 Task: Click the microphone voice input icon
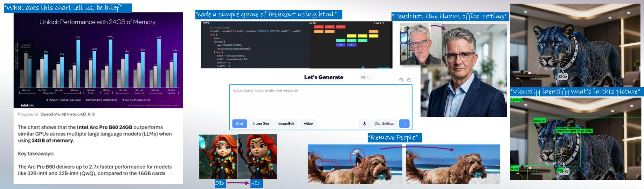pyautogui.click(x=364, y=124)
